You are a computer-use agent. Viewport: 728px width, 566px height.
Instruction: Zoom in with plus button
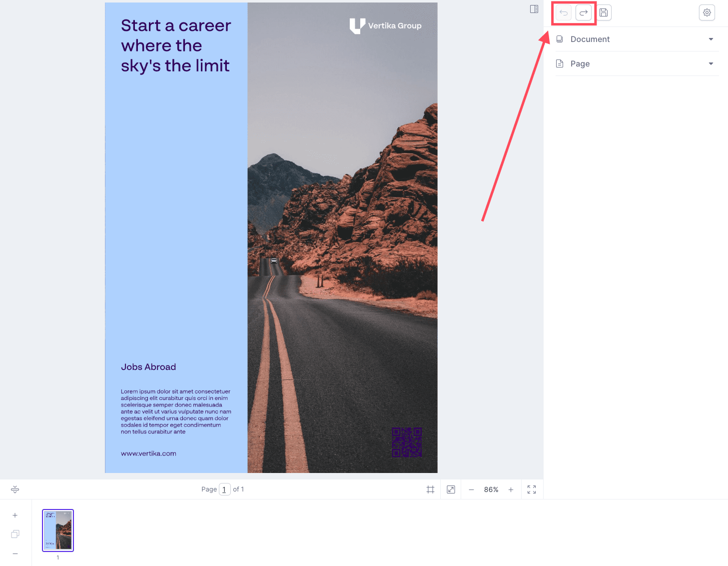click(511, 489)
